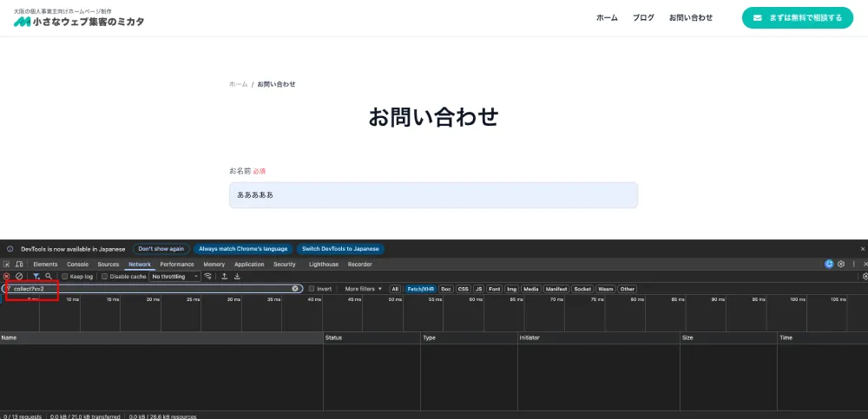
Task: Click the export HAR download icon
Action: 237,276
